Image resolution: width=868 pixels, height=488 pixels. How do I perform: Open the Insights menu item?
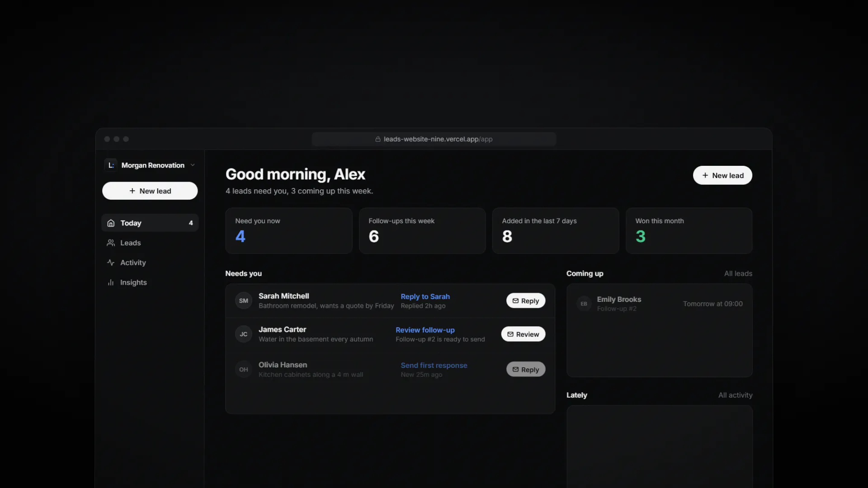tap(150, 282)
